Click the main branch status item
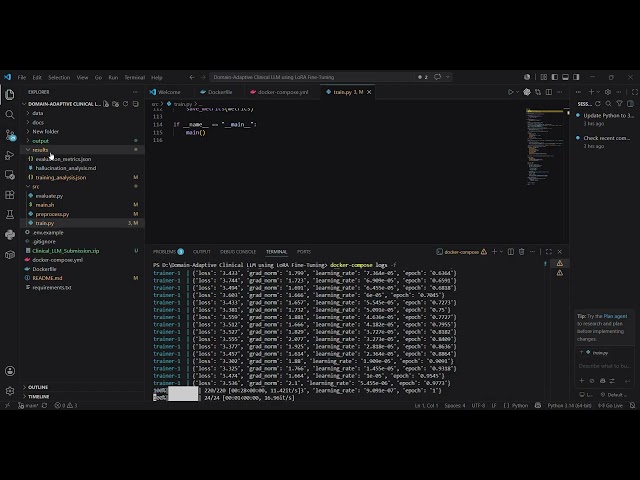Viewport: 640px width, 480px height. (x=28, y=405)
